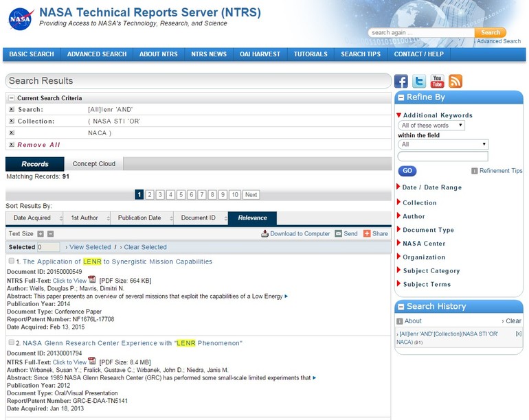
Task: Open Tutorials in the nav bar
Action: pos(311,54)
